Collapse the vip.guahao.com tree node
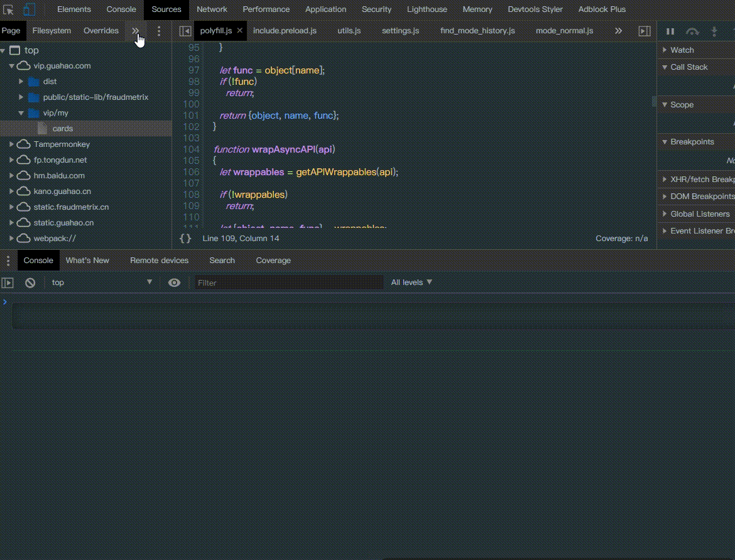735x560 pixels. pos(12,66)
